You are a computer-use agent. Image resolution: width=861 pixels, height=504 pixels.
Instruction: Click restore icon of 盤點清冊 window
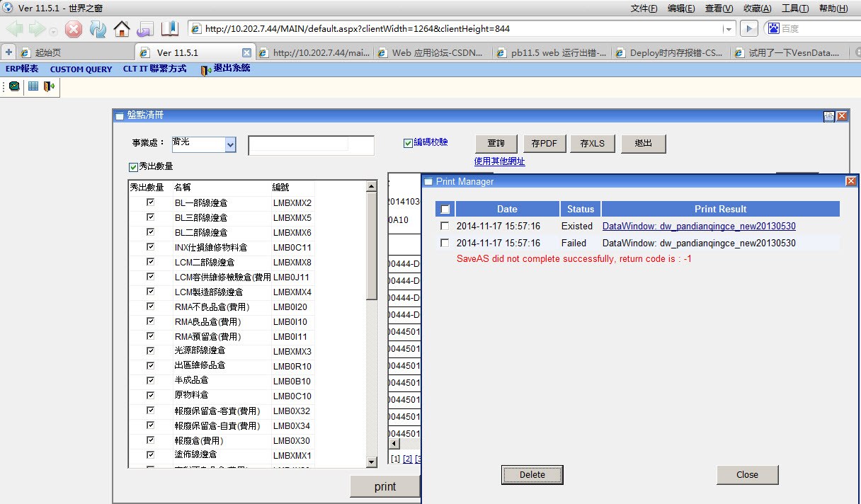[x=829, y=116]
